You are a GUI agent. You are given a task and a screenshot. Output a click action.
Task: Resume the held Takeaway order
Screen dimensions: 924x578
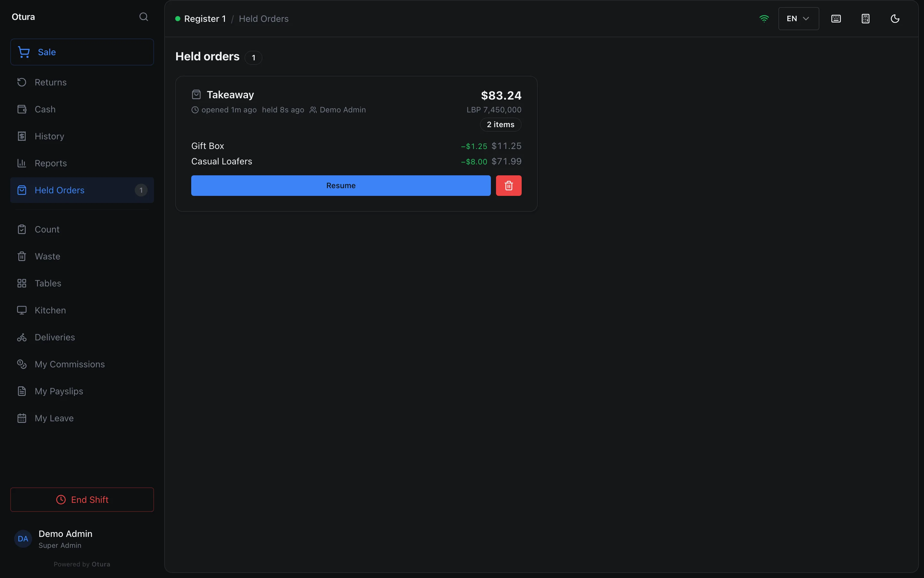click(341, 186)
